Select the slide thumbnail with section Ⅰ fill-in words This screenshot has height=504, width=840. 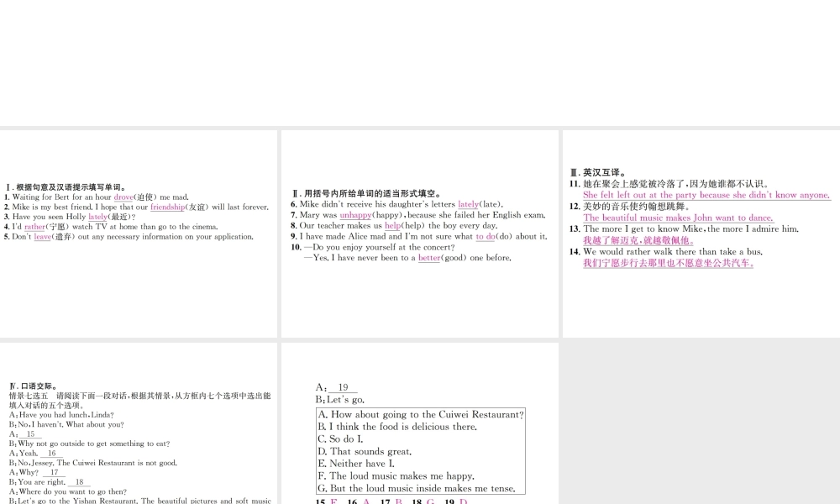click(x=139, y=234)
